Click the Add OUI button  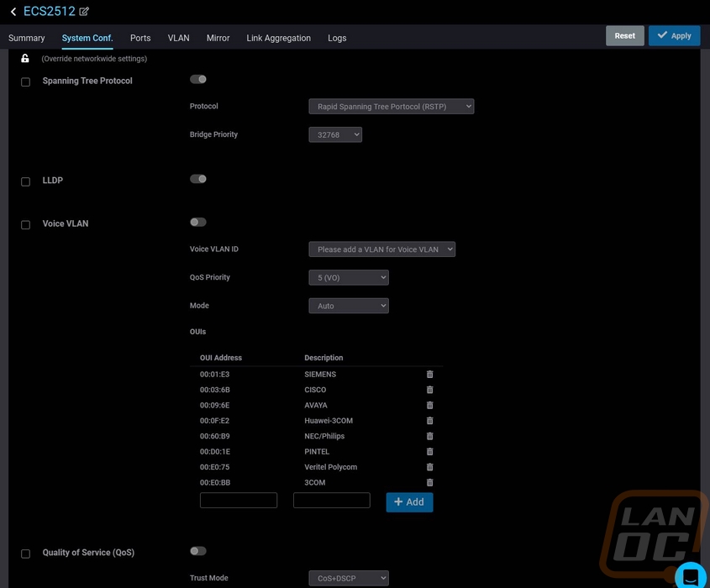pyautogui.click(x=409, y=502)
